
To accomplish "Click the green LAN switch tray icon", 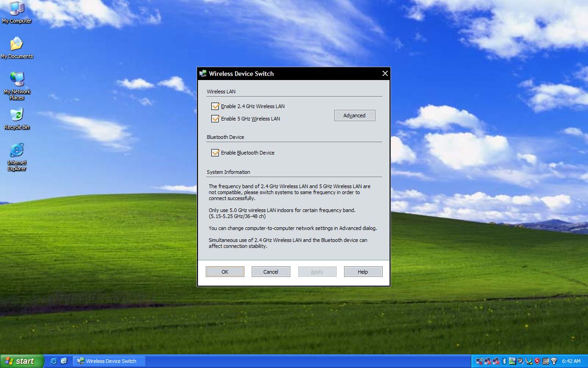I will [512, 361].
